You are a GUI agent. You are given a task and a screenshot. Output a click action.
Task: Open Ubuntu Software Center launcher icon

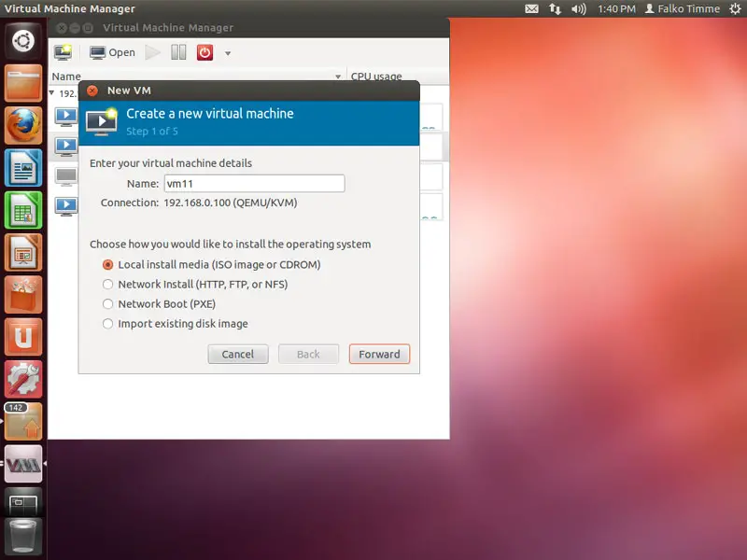22,295
